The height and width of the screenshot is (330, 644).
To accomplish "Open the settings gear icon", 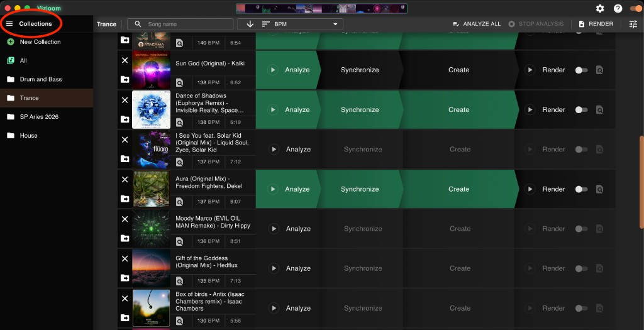I will point(600,9).
